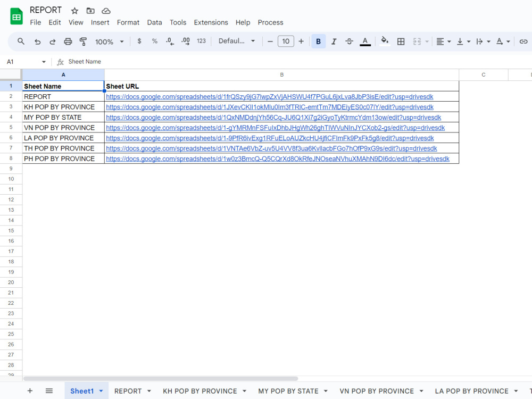Open the PH POP BY PROVINCE URL link

278,159
